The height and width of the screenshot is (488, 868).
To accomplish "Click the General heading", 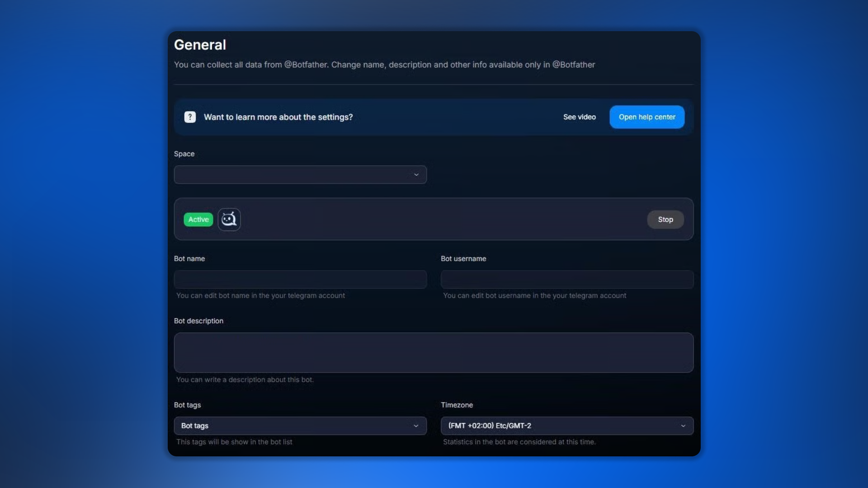I will (200, 45).
